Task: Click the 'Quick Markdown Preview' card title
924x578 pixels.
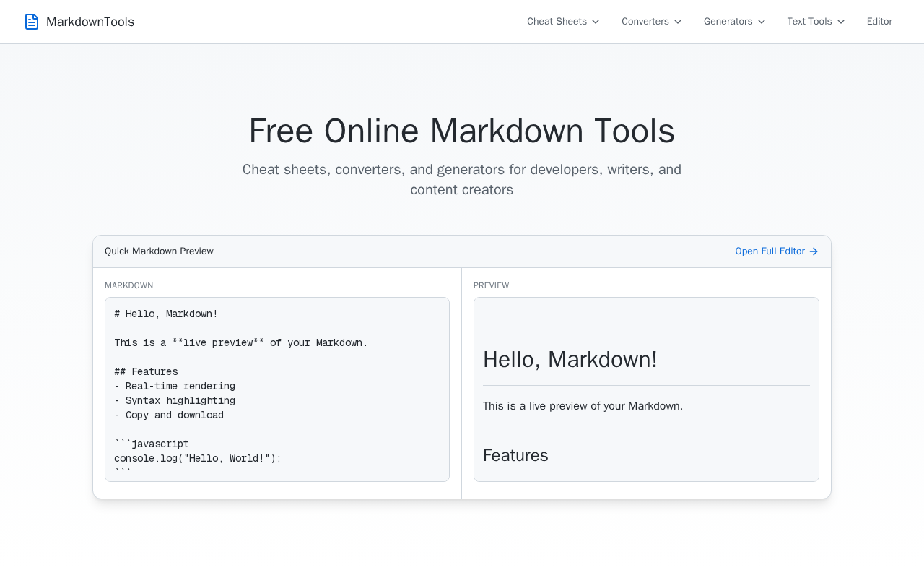Action: coord(159,251)
